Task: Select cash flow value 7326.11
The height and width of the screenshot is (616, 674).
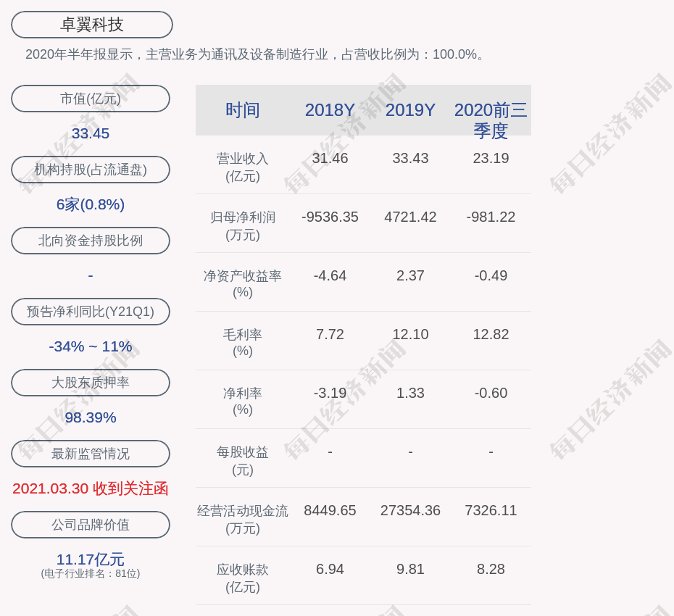Action: click(x=491, y=510)
